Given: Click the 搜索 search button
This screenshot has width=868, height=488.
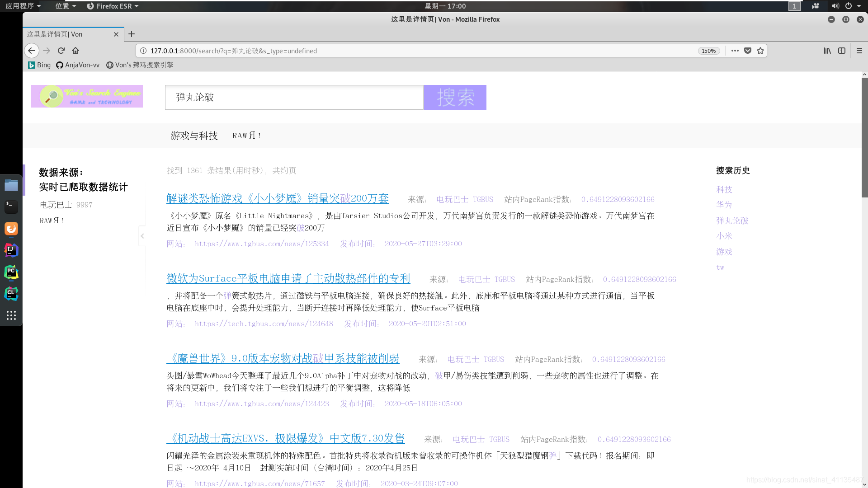Looking at the screenshot, I should [455, 98].
